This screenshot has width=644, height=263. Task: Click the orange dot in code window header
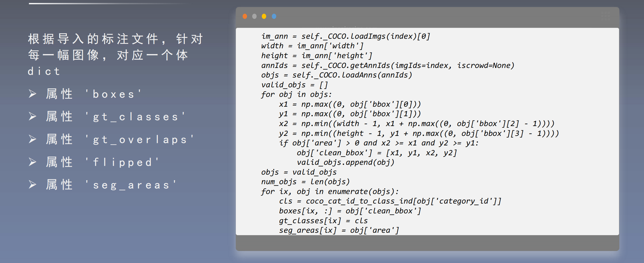245,16
